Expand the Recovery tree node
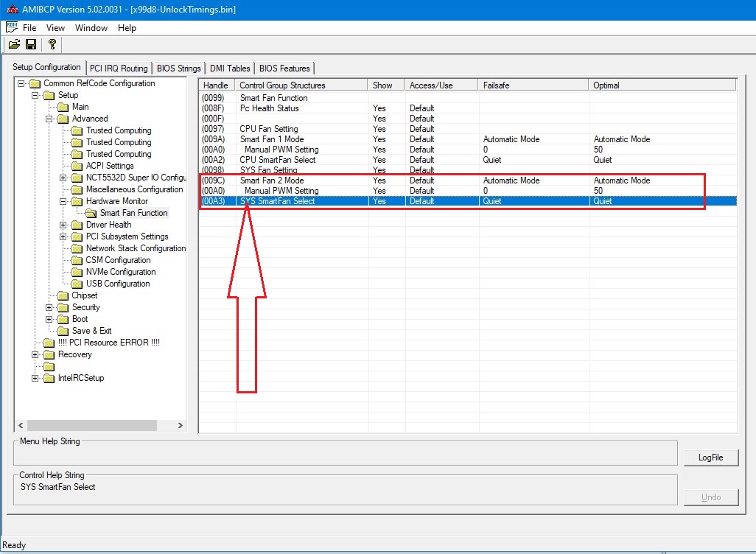This screenshot has height=554, width=756. pyautogui.click(x=35, y=355)
